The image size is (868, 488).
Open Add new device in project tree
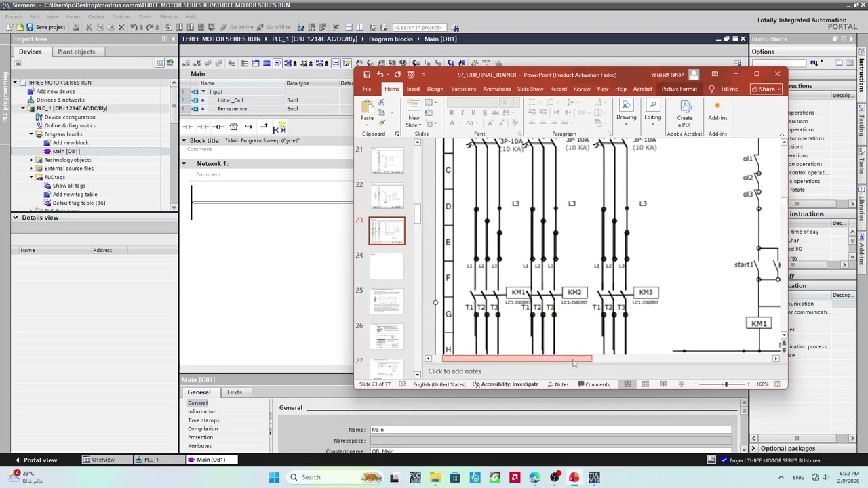pos(56,91)
